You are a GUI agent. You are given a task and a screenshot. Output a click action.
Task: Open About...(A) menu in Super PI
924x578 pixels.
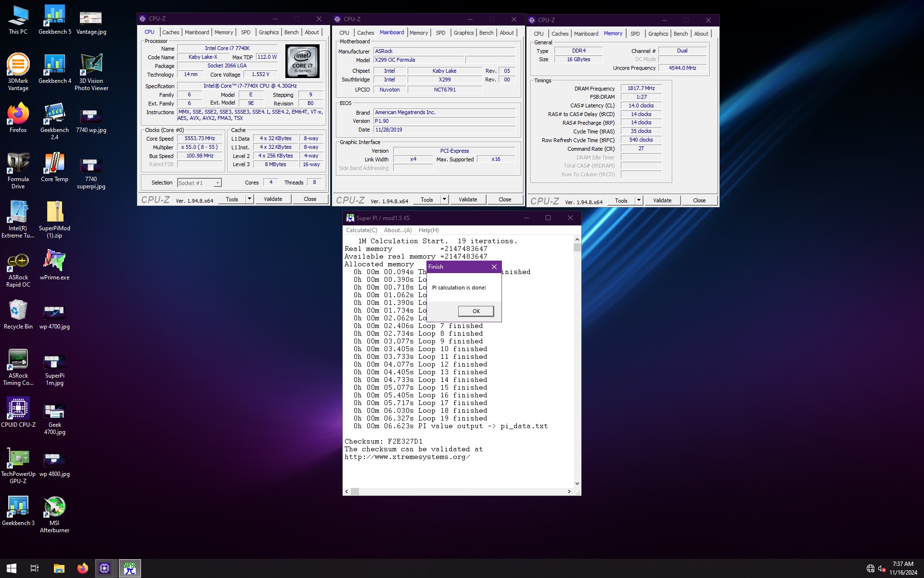398,230
